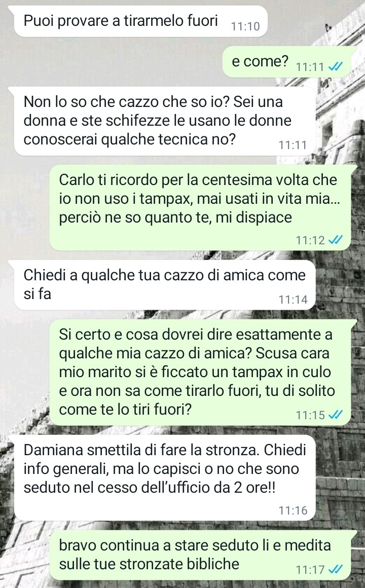This screenshot has height=588, width=365.
Task: Tap the 11:14 timestamp on received message
Action: pos(293,300)
